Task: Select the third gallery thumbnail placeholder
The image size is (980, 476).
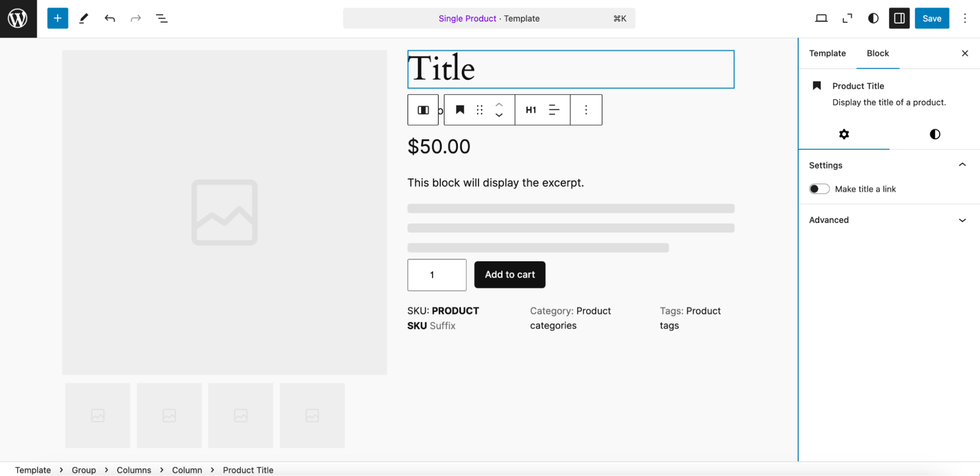Action: click(241, 416)
